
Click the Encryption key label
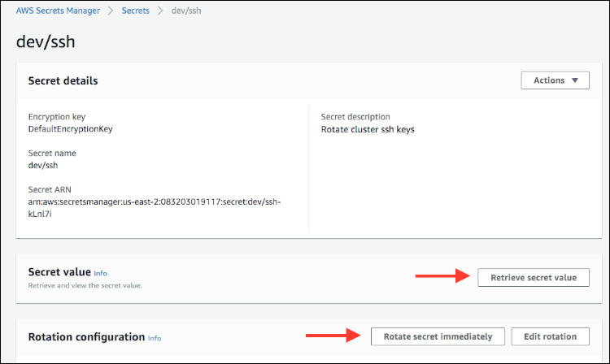57,117
